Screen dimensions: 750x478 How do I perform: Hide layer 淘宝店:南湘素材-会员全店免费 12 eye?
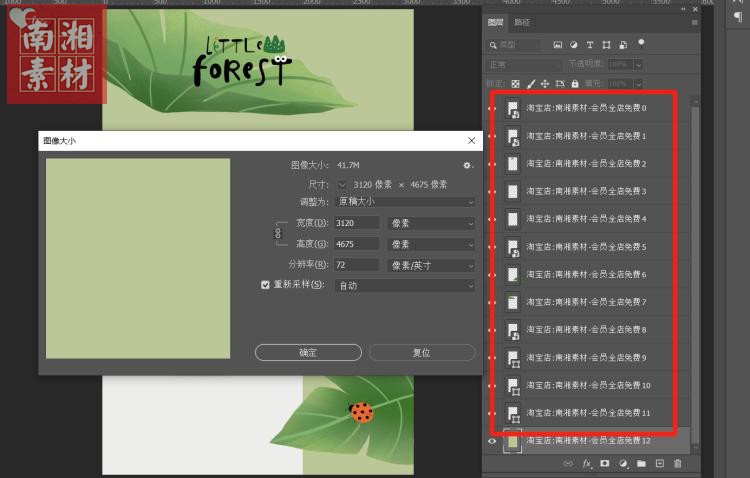point(492,441)
